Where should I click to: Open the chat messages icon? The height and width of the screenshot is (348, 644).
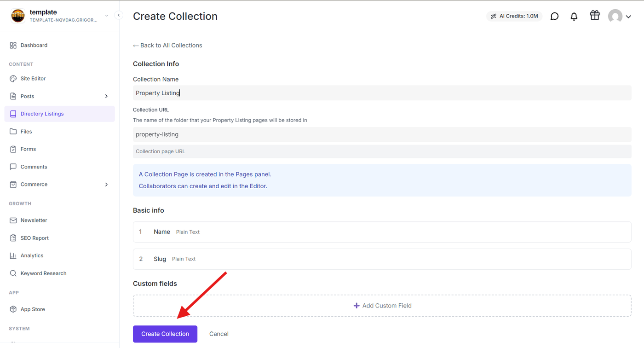554,16
